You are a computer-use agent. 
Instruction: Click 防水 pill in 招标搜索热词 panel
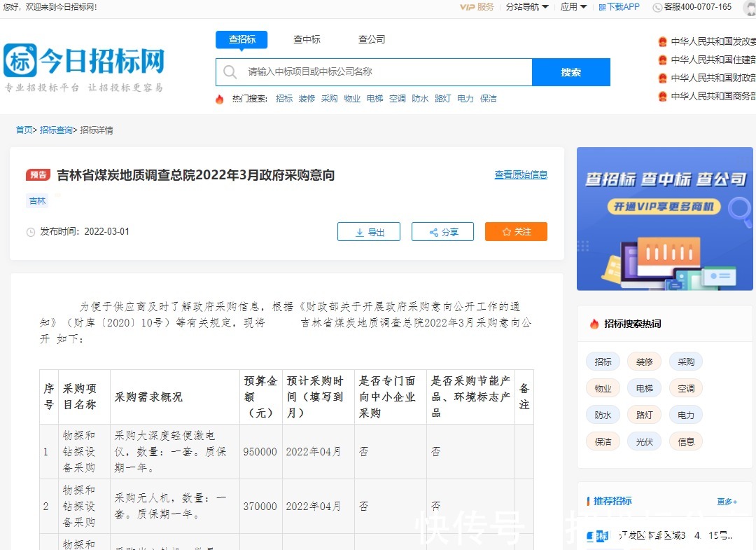pos(603,415)
